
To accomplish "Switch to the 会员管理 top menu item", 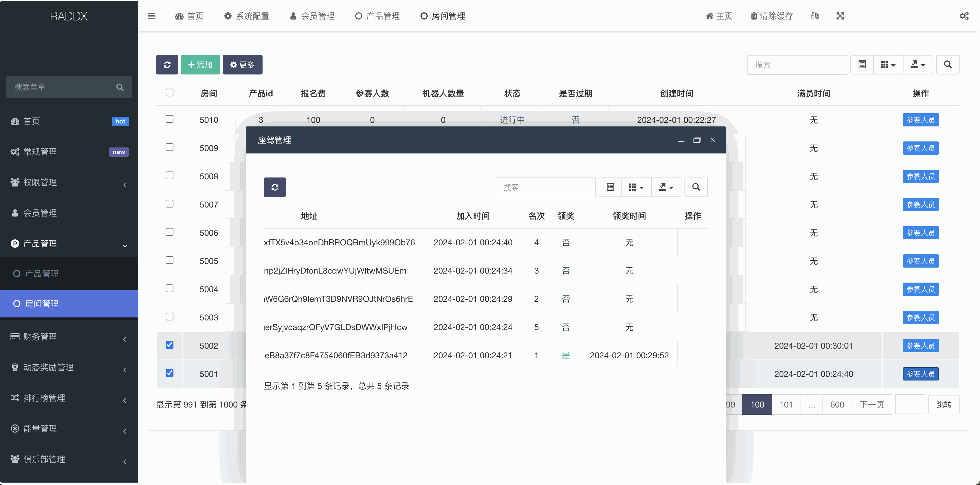I will click(312, 16).
